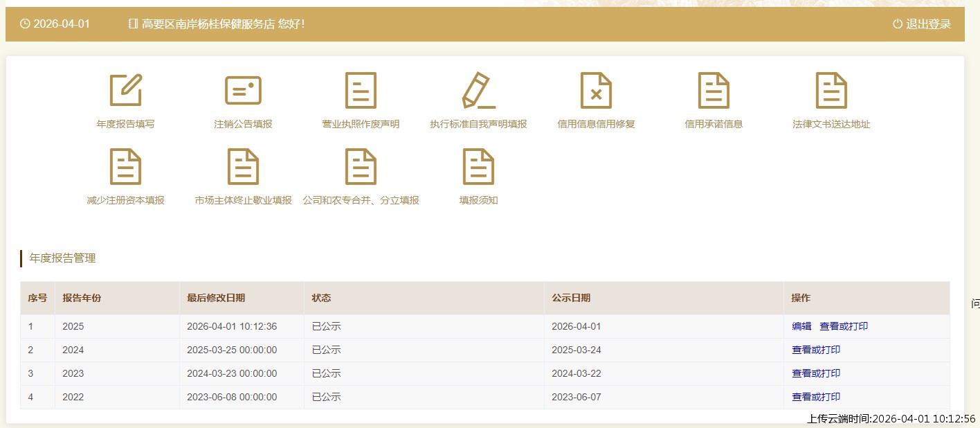View or print the 2023 report
The width and height of the screenshot is (980, 428).
816,373
